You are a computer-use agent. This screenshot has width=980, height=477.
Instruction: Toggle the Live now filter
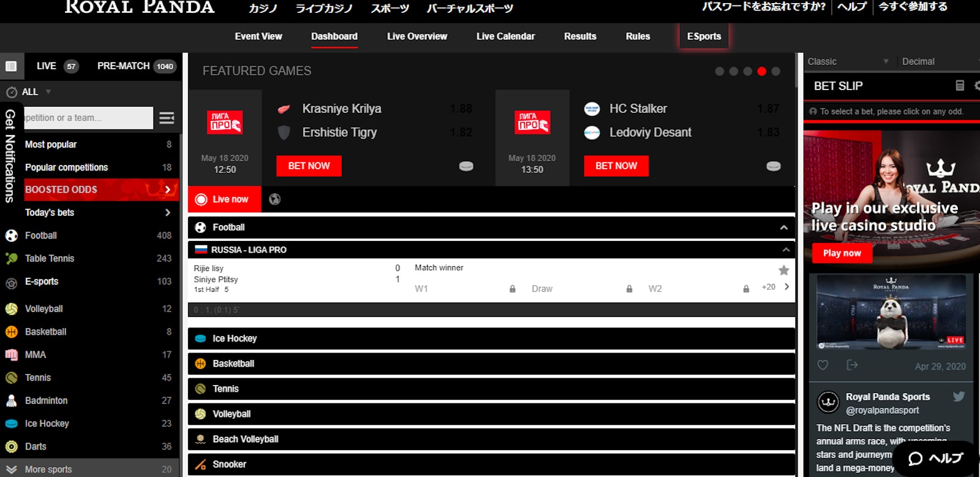[224, 199]
